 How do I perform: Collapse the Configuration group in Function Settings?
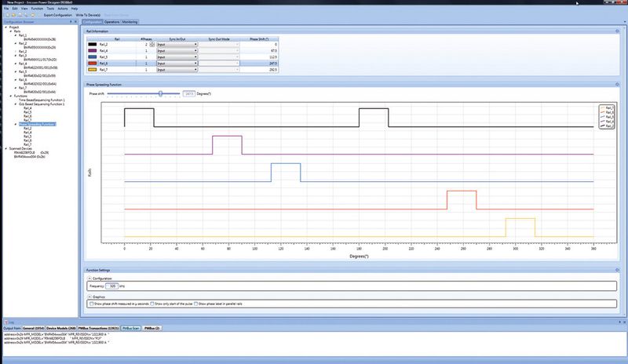[x=89, y=278]
